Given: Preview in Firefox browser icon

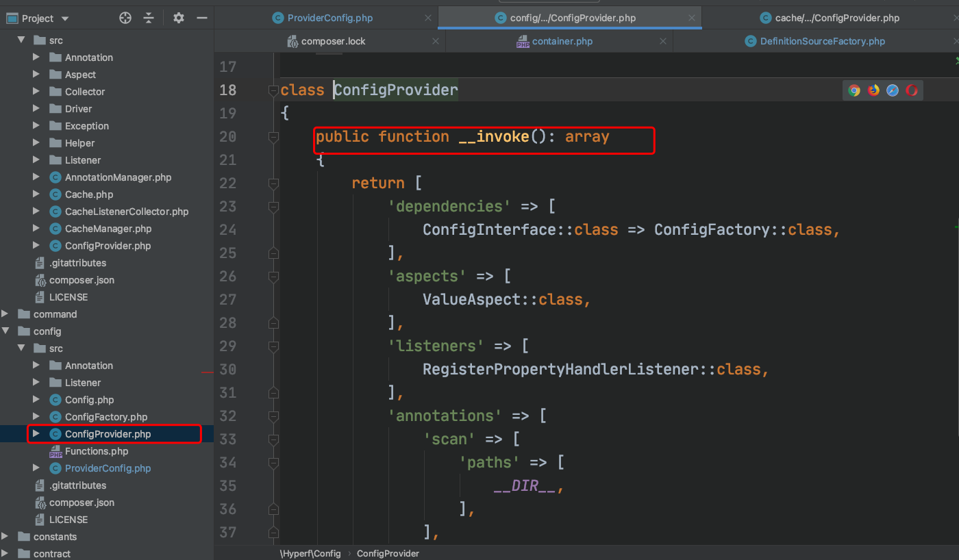Looking at the screenshot, I should click(x=873, y=90).
